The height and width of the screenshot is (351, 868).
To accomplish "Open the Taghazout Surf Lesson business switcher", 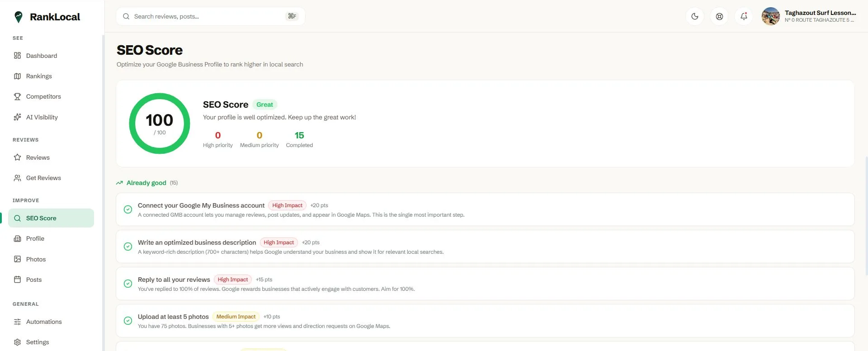I will [x=809, y=16].
